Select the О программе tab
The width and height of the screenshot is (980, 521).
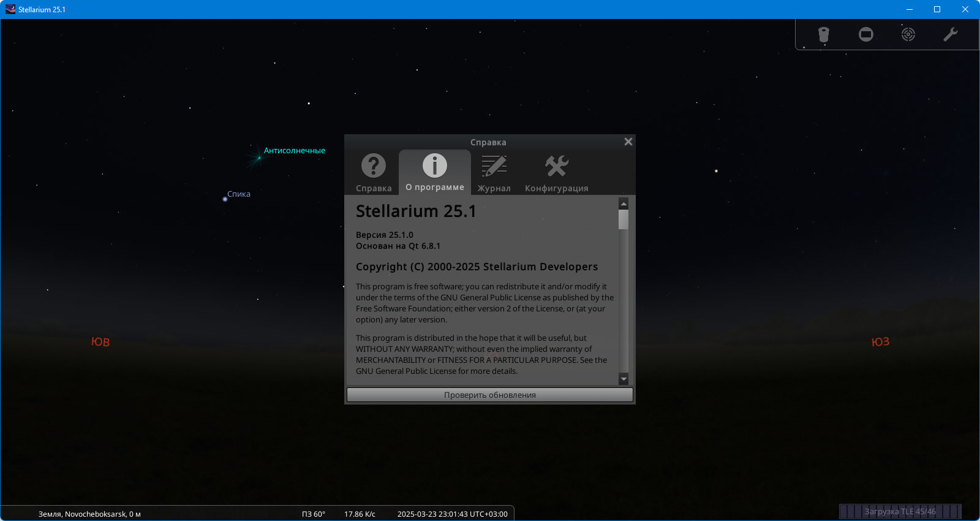(x=435, y=172)
